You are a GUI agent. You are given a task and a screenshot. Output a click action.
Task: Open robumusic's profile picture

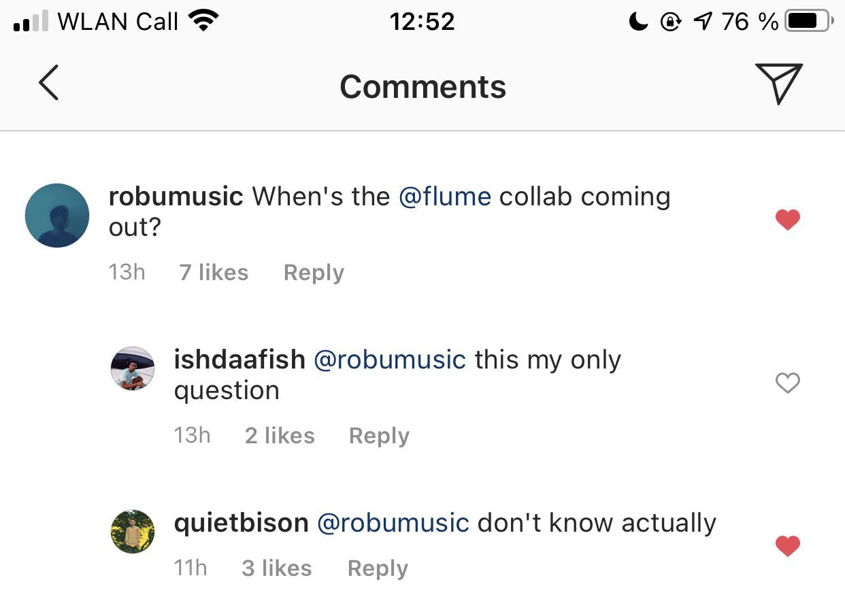(57, 215)
